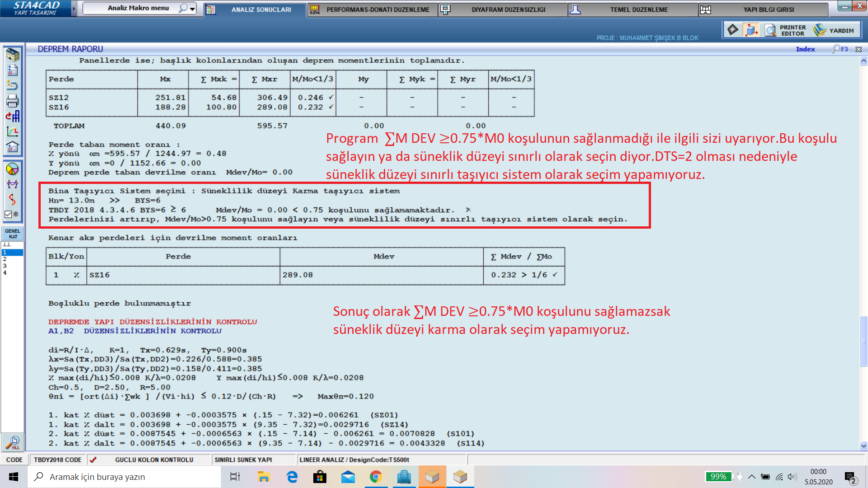Click the bridge-shaped icon in left sidebar
The image size is (868, 488).
click(12, 184)
